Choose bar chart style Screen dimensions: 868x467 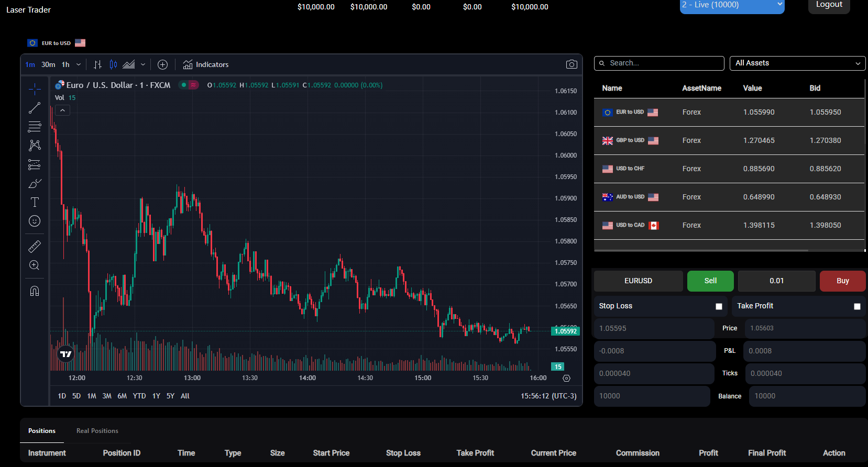pos(97,64)
